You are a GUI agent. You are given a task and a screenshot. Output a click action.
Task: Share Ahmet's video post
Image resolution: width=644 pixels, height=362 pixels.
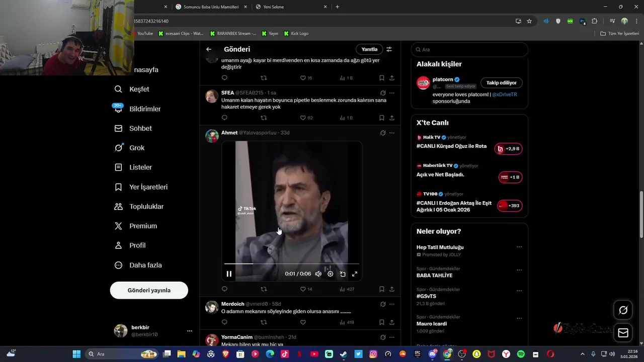[392, 289]
